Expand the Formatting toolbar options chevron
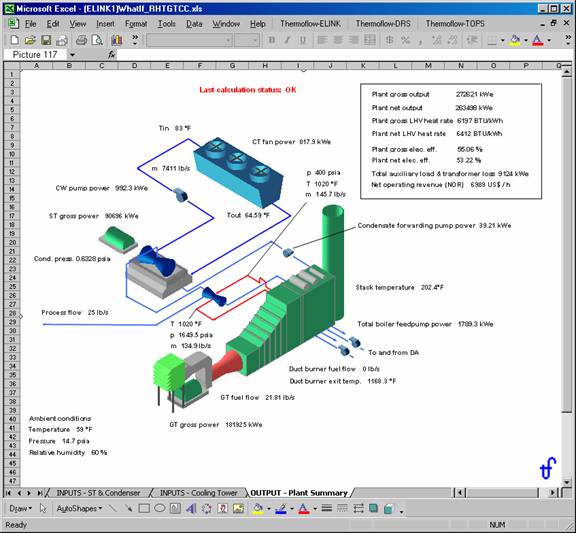576x533 pixels. pos(568,40)
